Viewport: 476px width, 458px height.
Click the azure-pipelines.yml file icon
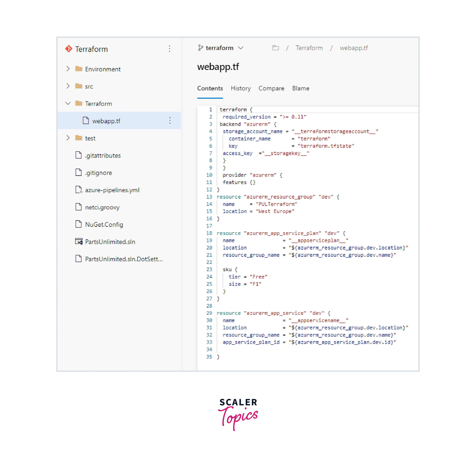tap(78, 190)
